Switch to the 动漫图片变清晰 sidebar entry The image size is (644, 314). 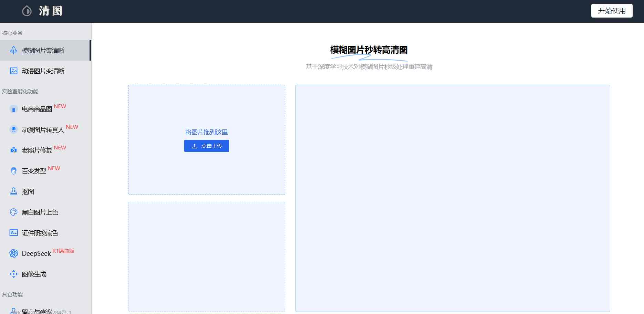[x=42, y=71]
